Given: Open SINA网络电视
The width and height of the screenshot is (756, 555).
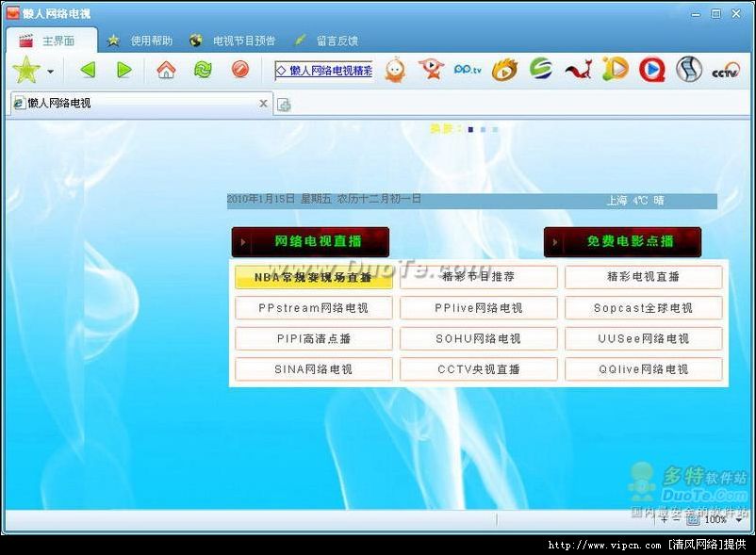Looking at the screenshot, I should [x=313, y=369].
